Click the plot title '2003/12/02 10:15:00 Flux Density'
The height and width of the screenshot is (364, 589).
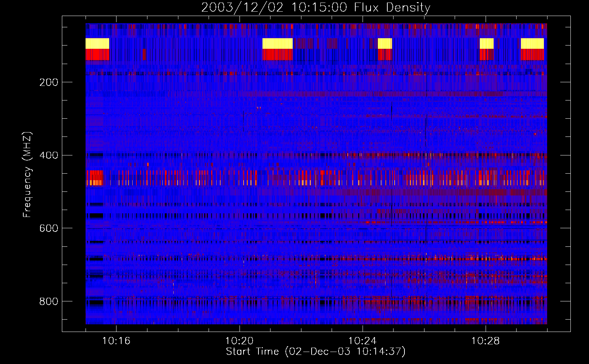[x=316, y=7]
